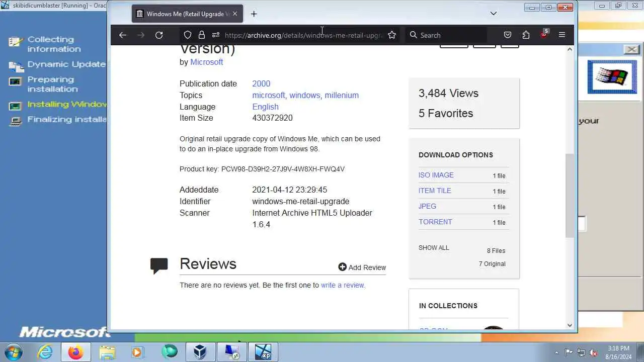The height and width of the screenshot is (362, 644).
Task: Click the padlock site security icon
Action: pyautogui.click(x=202, y=35)
